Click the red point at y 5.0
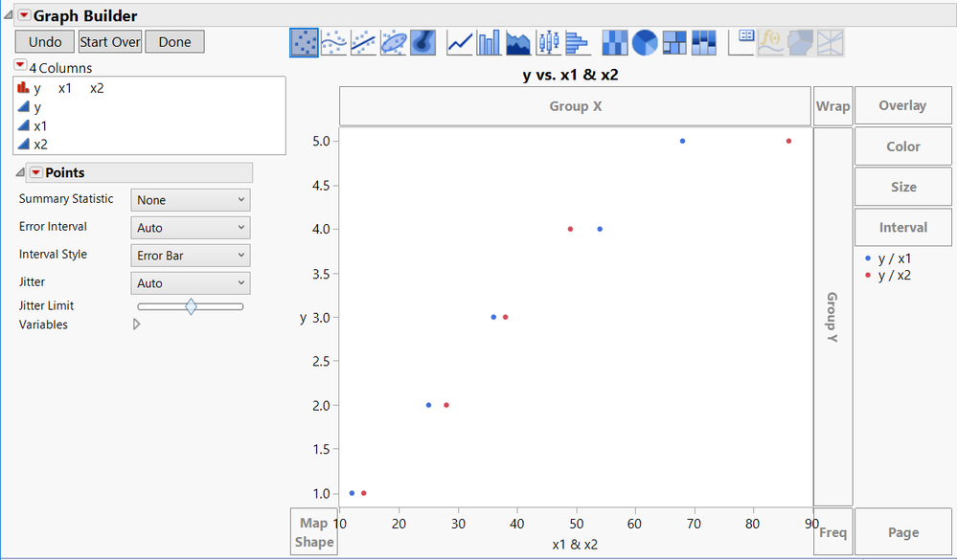957x560 pixels. tap(788, 141)
